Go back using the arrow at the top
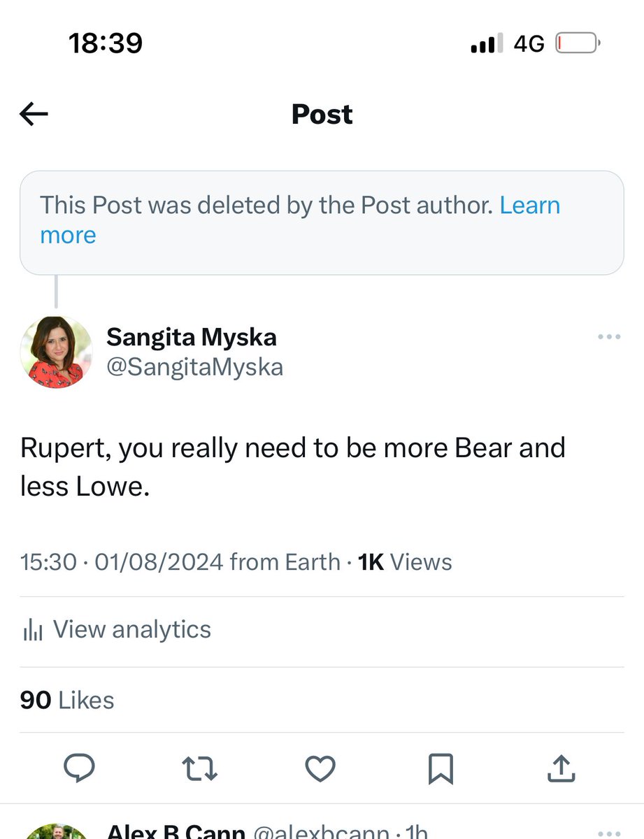This screenshot has height=839, width=644. pyautogui.click(x=33, y=113)
